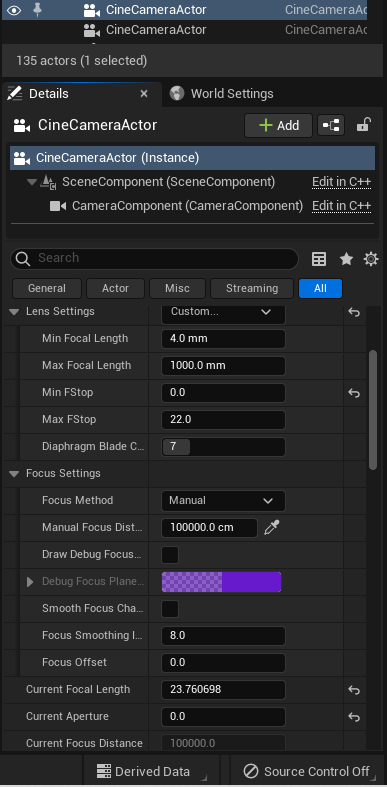Open Edit in C++ for SceneComponent
Image resolution: width=387 pixels, height=787 pixels.
point(341,182)
